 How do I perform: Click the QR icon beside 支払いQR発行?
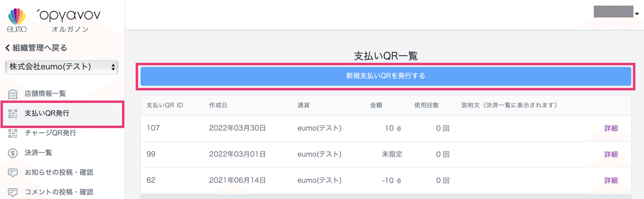tap(13, 113)
